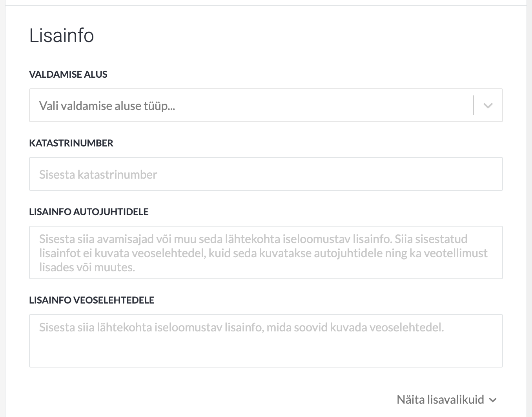The height and width of the screenshot is (417, 532).
Task: Expand the Näita lisavalikuid additional options
Action: tap(447, 400)
